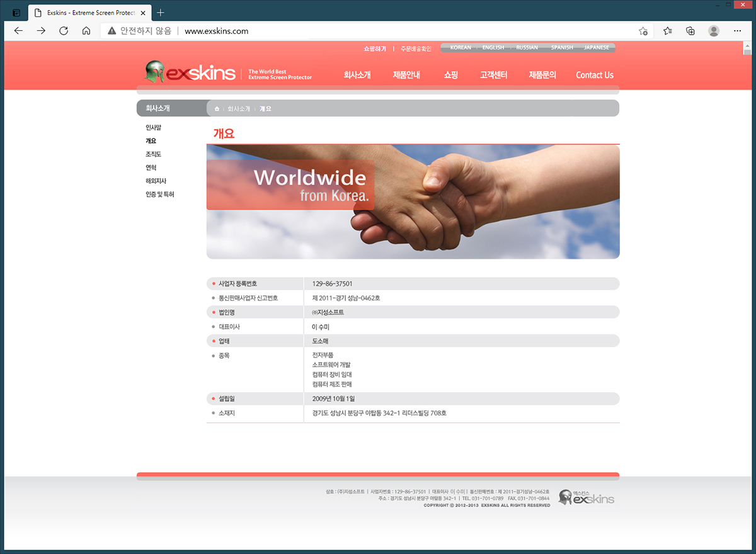Click the user profile avatar icon
Viewport: 756px width, 554px height.
714,31
